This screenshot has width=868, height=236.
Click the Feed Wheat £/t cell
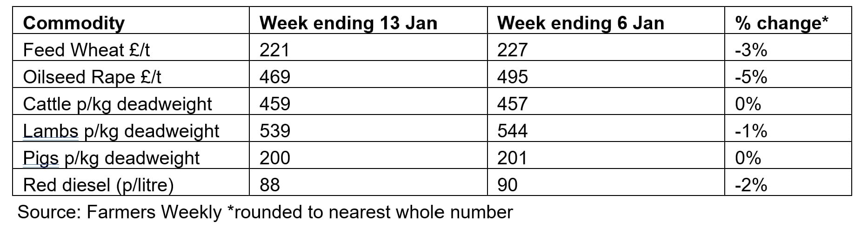tap(87, 50)
